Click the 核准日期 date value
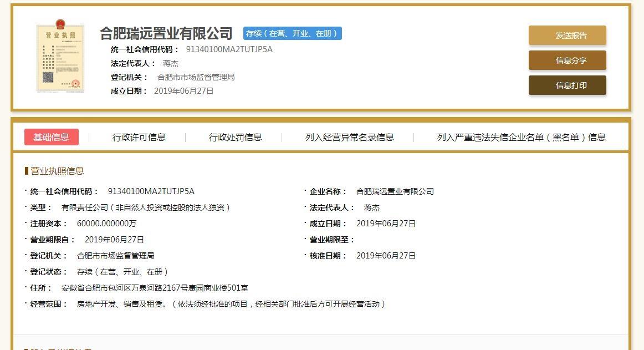Screen dimensions: 644x350 (x=386, y=255)
